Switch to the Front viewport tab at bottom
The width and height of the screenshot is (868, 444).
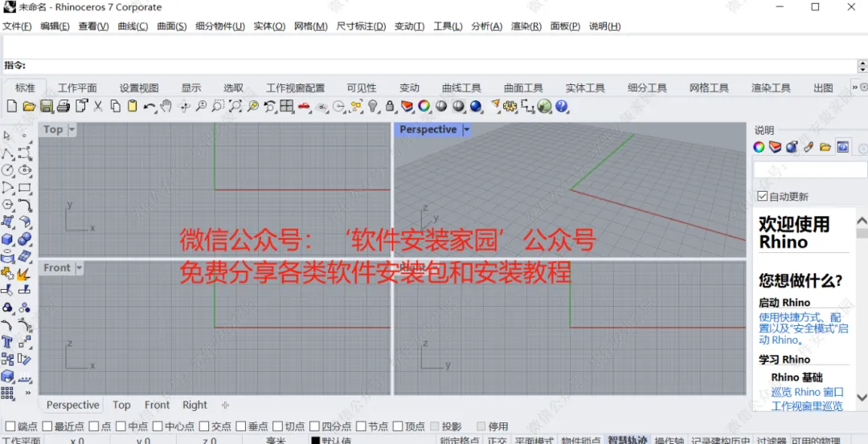tap(158, 405)
